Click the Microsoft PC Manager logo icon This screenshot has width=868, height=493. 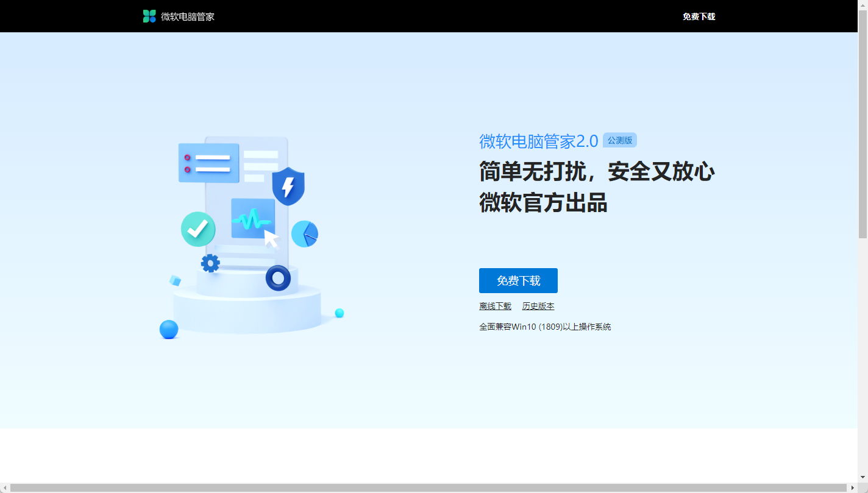click(x=149, y=16)
